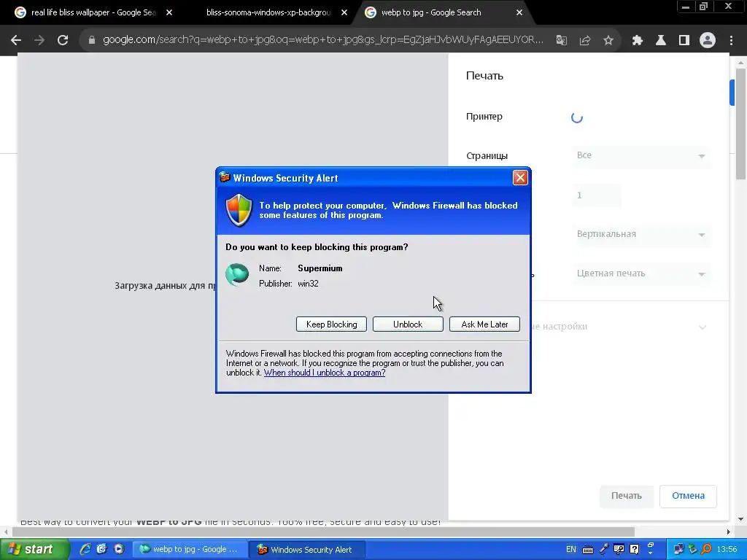Restore the browser window size

tap(704, 6)
